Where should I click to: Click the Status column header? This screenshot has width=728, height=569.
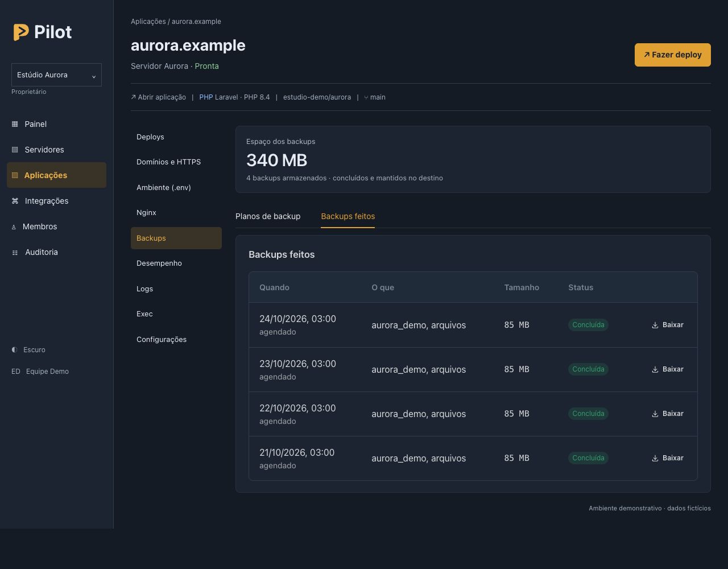(581, 287)
